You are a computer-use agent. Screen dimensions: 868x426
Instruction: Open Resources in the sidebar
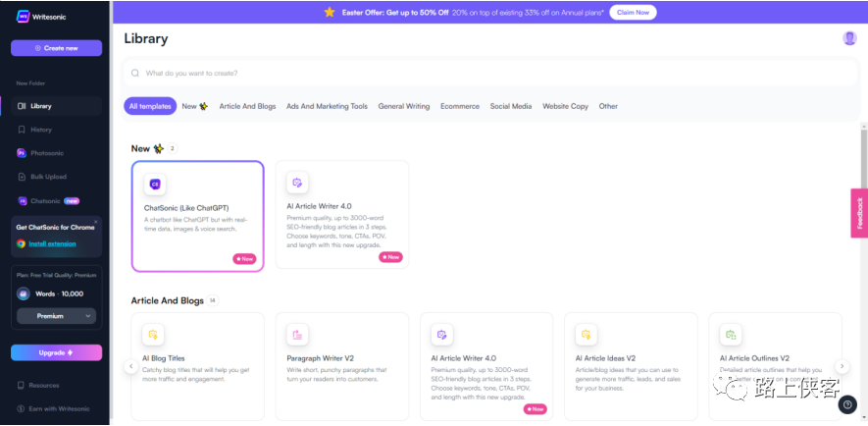pyautogui.click(x=44, y=385)
